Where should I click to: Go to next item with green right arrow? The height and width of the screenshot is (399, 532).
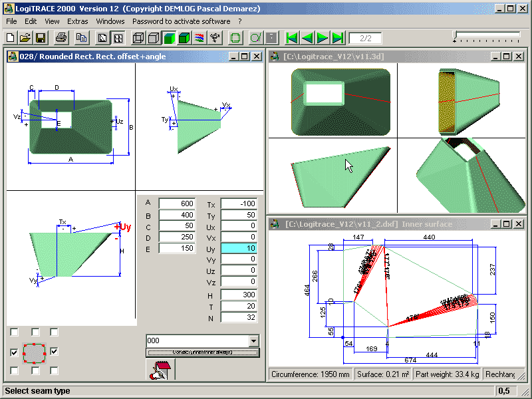coord(323,38)
